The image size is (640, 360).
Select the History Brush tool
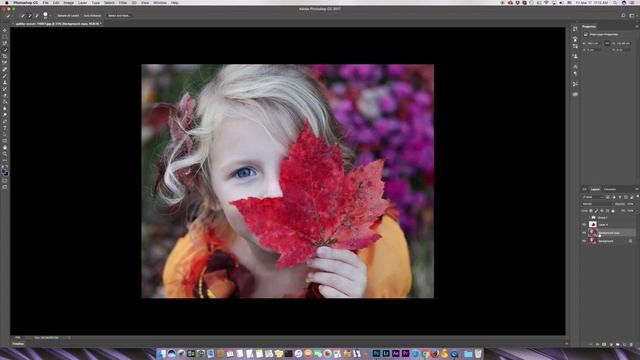pyautogui.click(x=5, y=89)
